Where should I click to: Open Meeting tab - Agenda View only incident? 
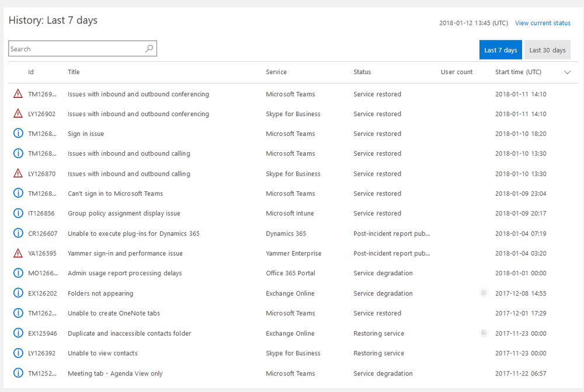click(115, 373)
